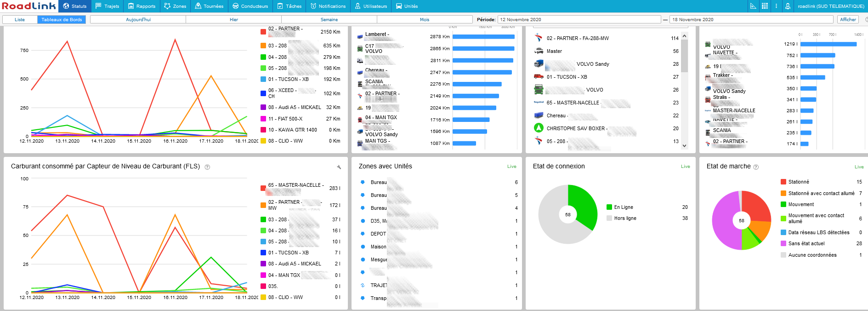
Task: Open the Trajets tab
Action: coord(107,6)
